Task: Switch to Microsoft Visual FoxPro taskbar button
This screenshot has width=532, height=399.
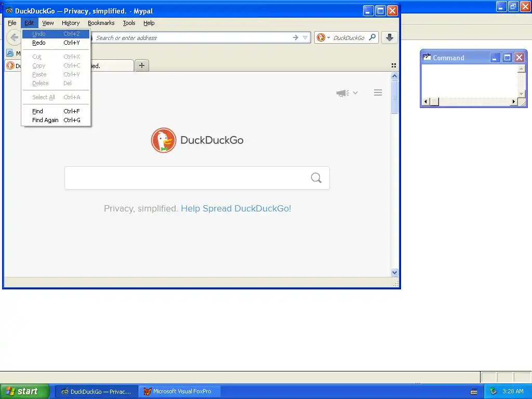Action: tap(180, 392)
